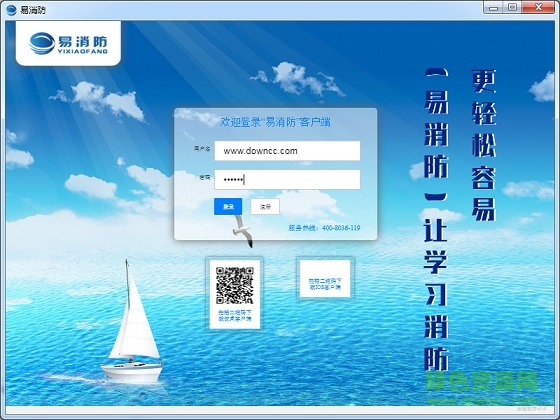Viewport: 560px width, 420px height.
Task: Minimize the 易消防 window
Action: [494, 8]
